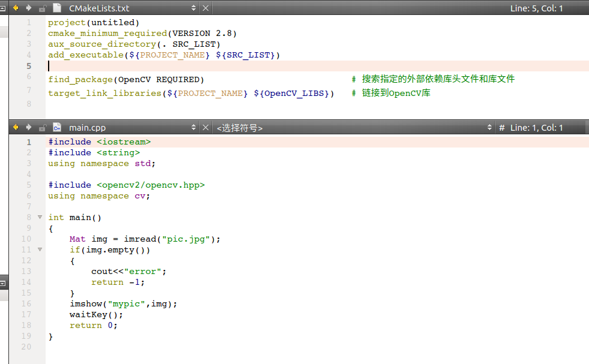Click the Go Back arrow in main.cpp toolbar
This screenshot has height=364, width=589.
coord(15,127)
